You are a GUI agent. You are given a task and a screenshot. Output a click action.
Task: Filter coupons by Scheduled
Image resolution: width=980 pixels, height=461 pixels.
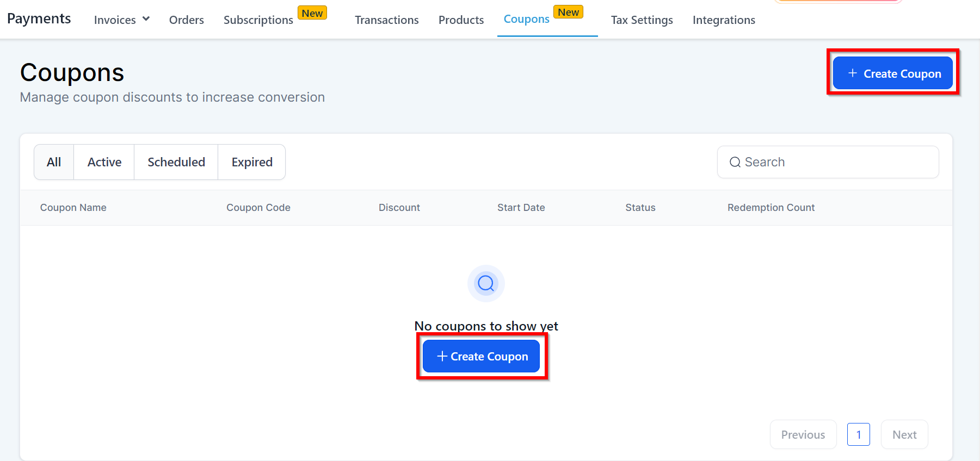click(x=176, y=162)
